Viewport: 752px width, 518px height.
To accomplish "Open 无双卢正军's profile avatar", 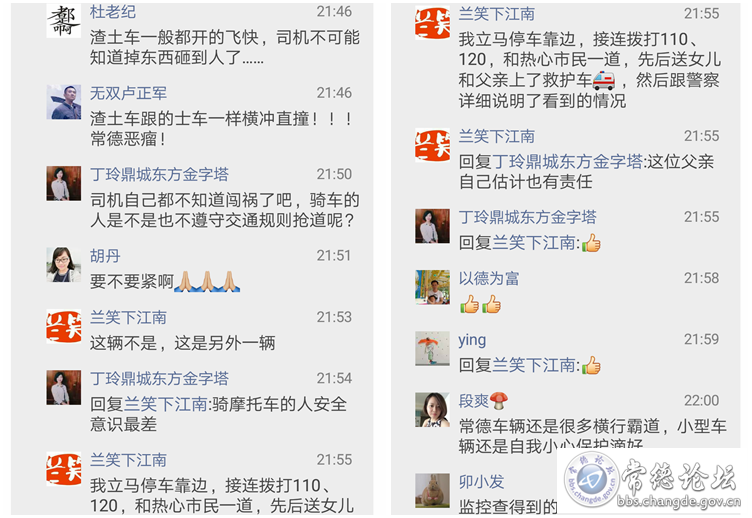I will pyautogui.click(x=63, y=102).
